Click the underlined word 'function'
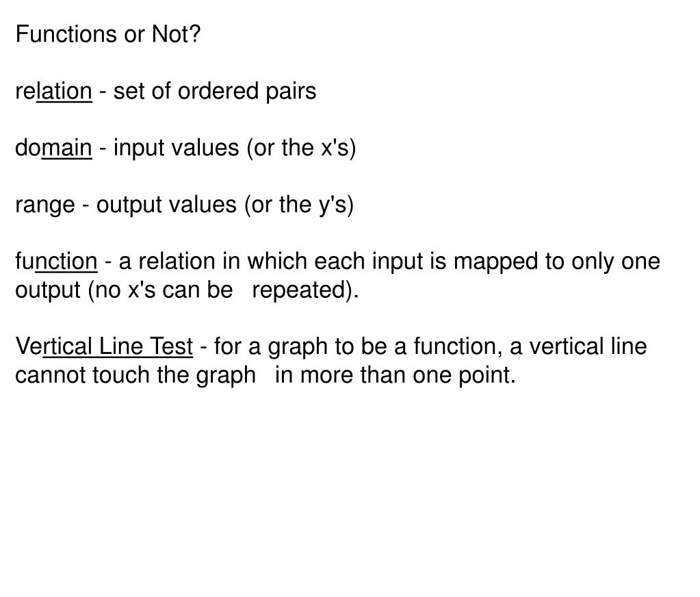This screenshot has height=597, width=700. [56, 262]
